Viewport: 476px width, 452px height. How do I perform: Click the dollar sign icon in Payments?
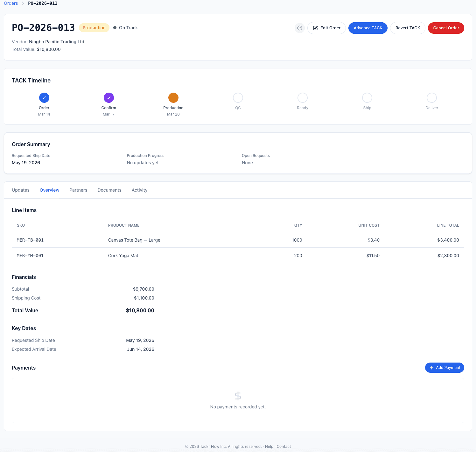[238, 396]
